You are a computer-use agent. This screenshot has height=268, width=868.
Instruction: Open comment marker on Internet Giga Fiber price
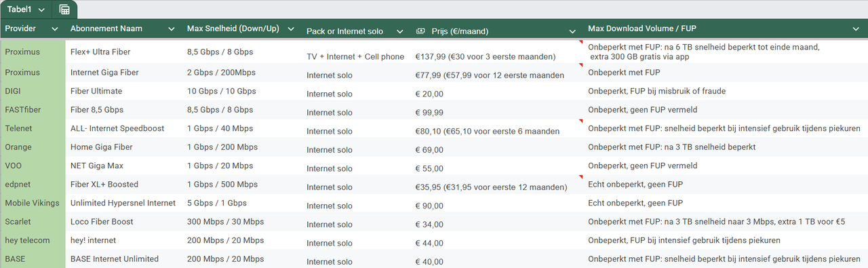580,65
